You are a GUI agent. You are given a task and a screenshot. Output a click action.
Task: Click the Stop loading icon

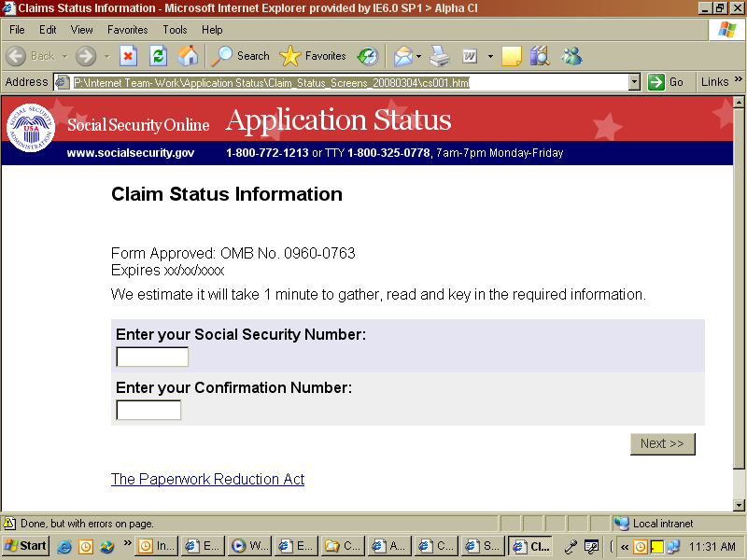point(128,56)
